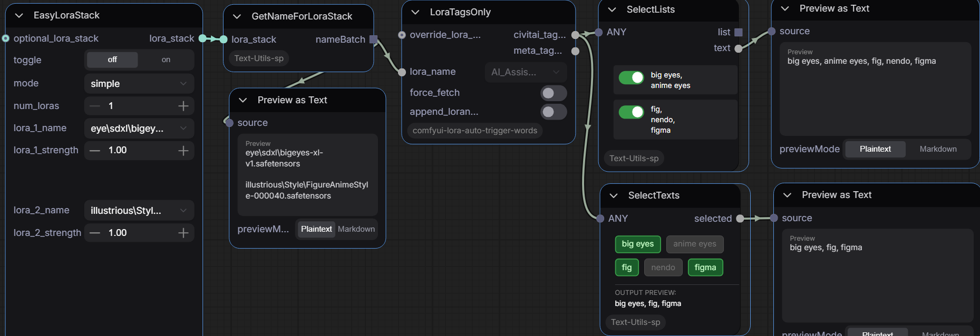Viewport: 980px width, 336px height.
Task: Select Plaintext in the middle Preview node
Action: [316, 229]
